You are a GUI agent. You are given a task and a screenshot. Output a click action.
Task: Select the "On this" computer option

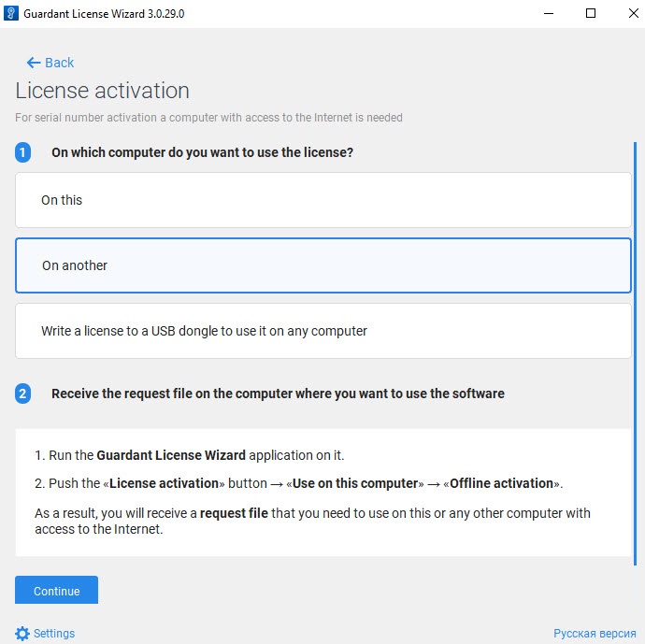click(323, 200)
